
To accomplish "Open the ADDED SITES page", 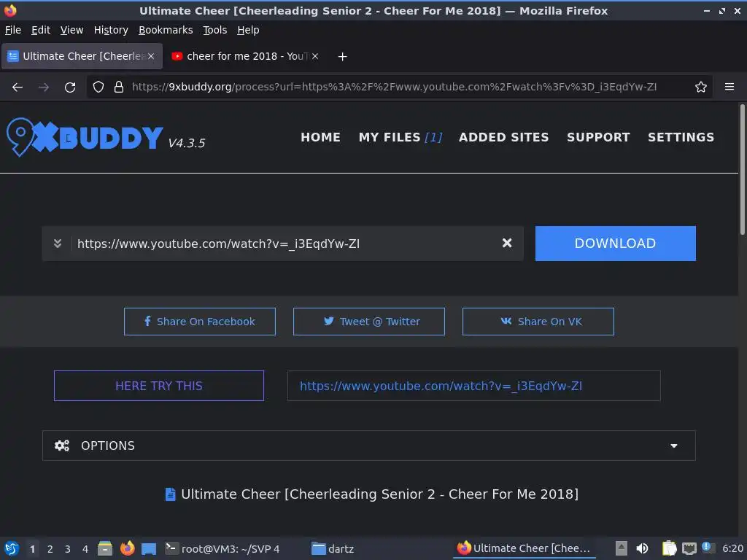I will tap(503, 137).
